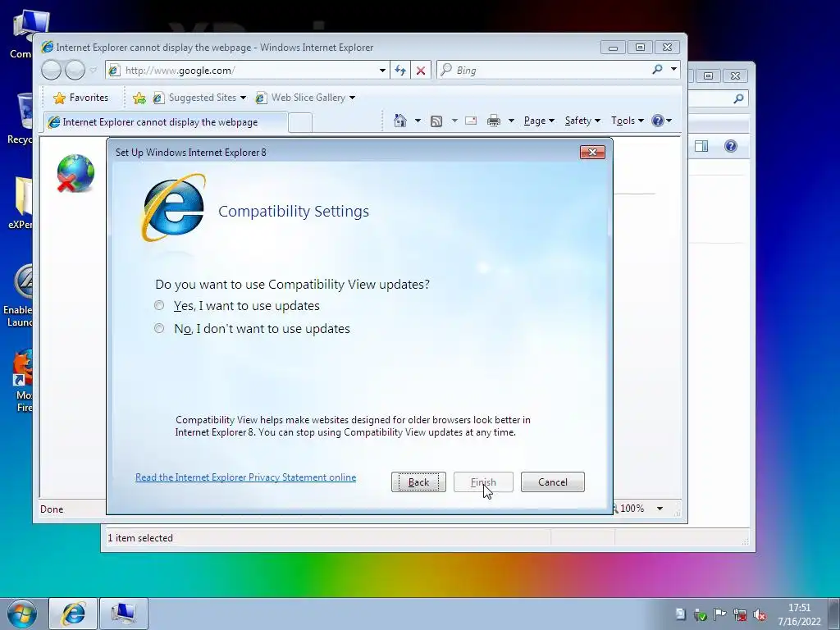Open the Help question mark menu

[662, 121]
